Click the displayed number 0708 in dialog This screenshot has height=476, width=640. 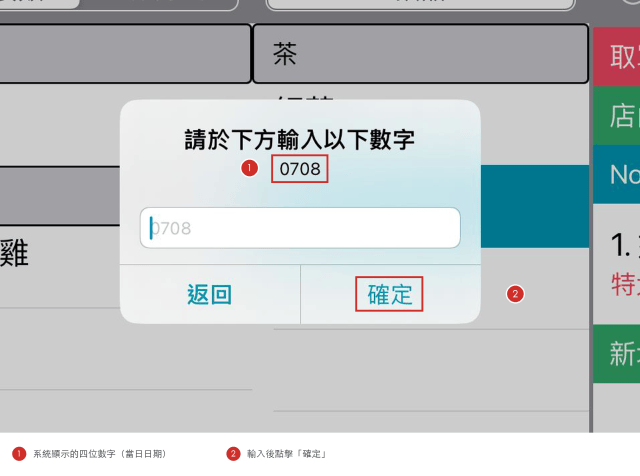coord(300,169)
